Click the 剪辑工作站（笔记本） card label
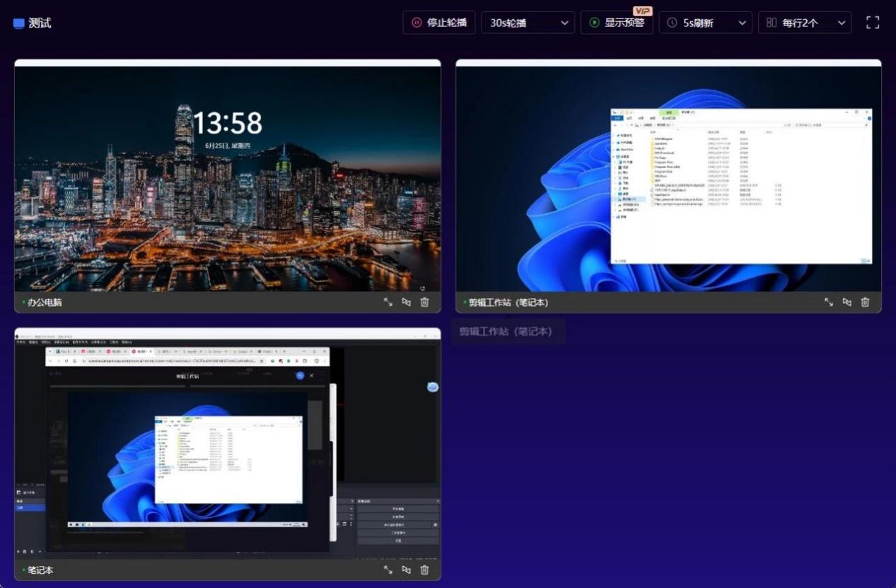896x588 pixels. [x=508, y=302]
